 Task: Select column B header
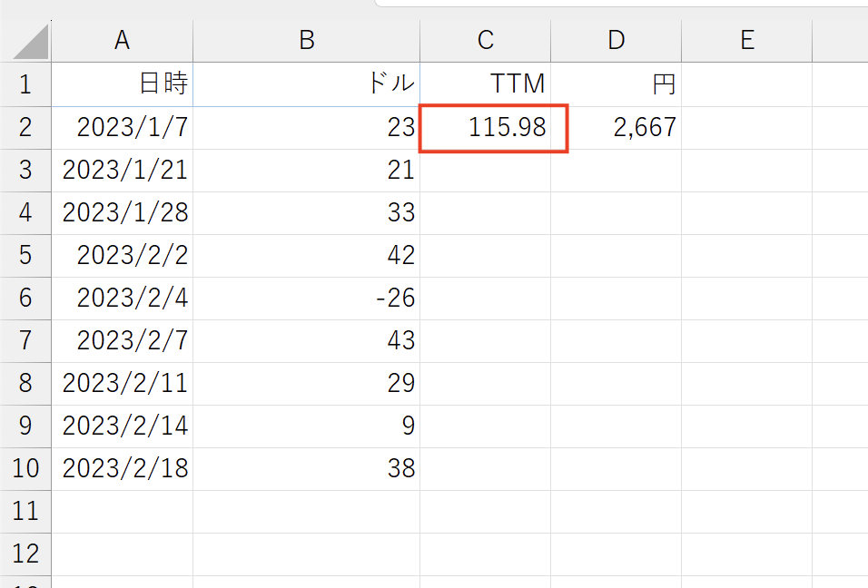(x=307, y=41)
